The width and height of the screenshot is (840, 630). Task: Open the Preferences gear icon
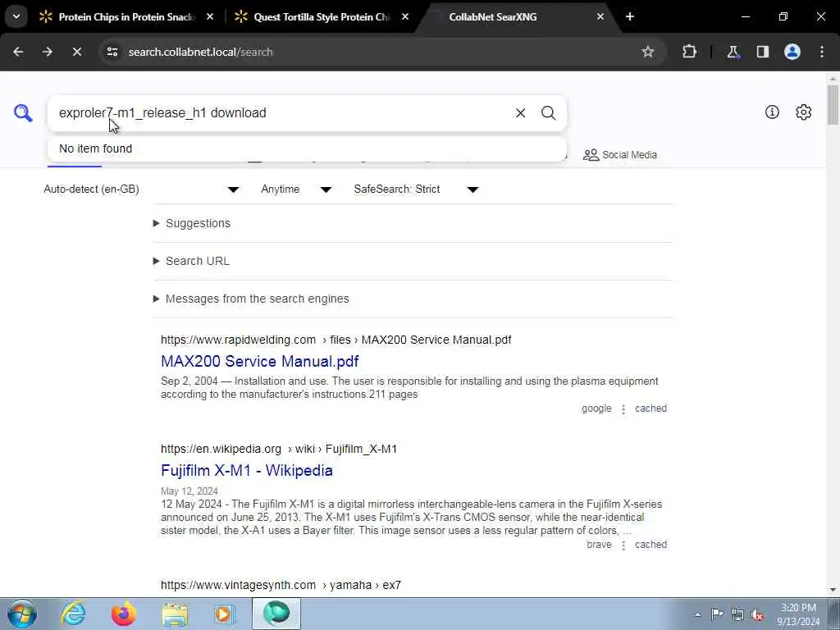pyautogui.click(x=804, y=112)
